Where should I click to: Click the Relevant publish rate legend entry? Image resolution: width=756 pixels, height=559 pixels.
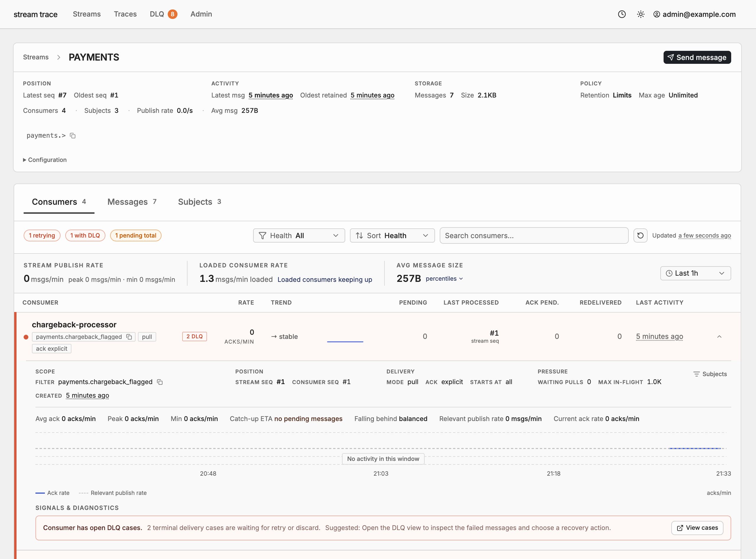point(113,493)
